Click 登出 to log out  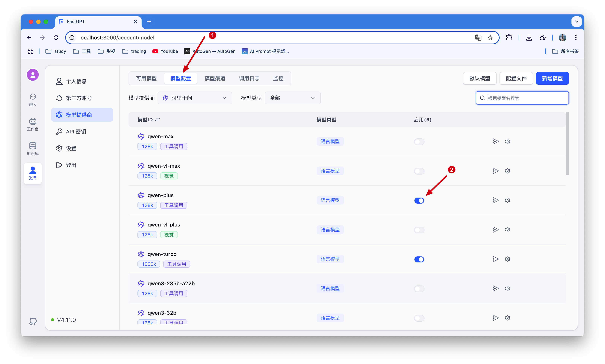tap(82, 165)
